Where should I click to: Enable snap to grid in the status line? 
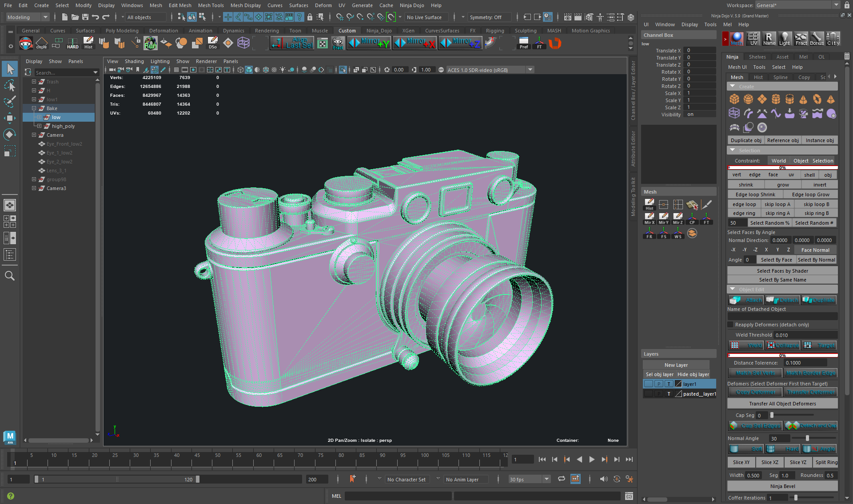(x=227, y=17)
